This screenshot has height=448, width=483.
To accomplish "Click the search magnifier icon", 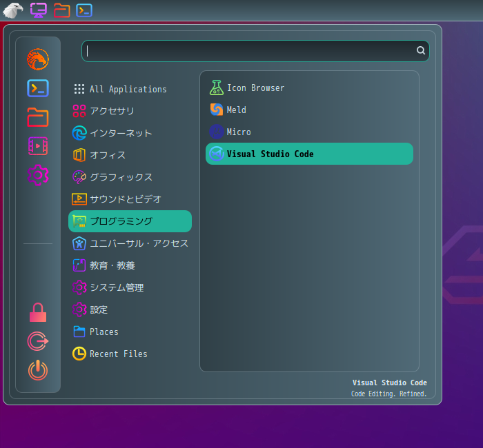I will (421, 50).
